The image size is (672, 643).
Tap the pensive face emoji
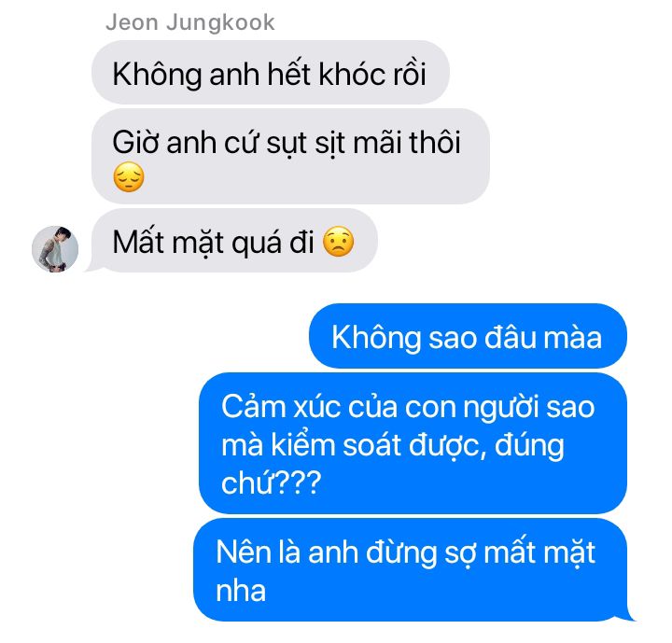(x=129, y=177)
